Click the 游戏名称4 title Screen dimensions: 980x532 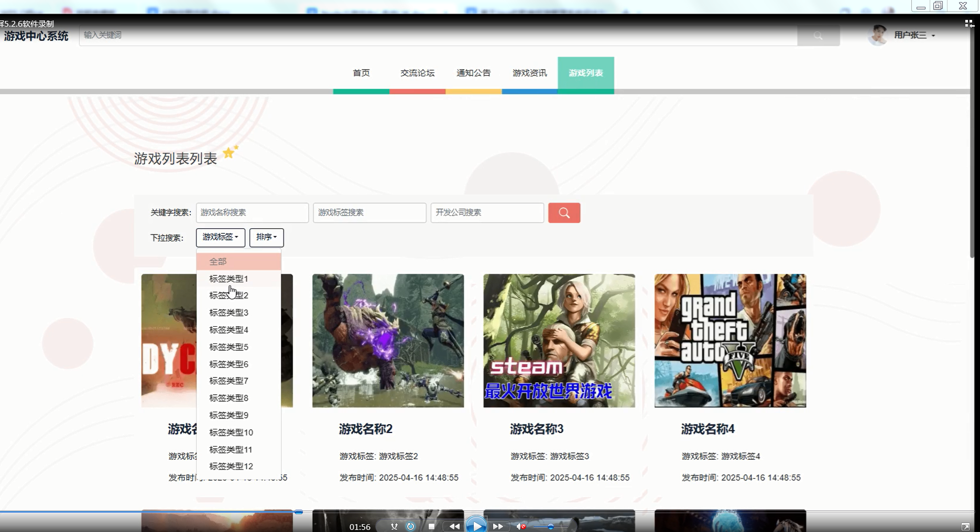[708, 429]
